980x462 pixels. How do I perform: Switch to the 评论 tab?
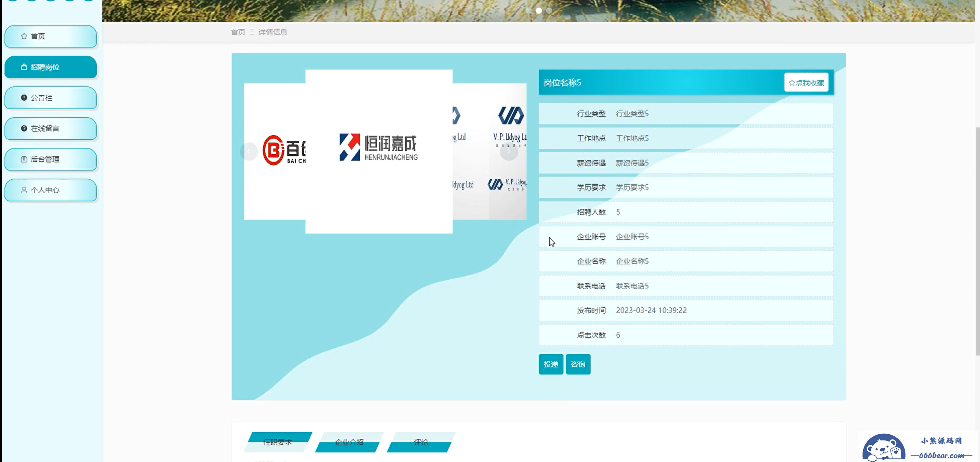(421, 442)
